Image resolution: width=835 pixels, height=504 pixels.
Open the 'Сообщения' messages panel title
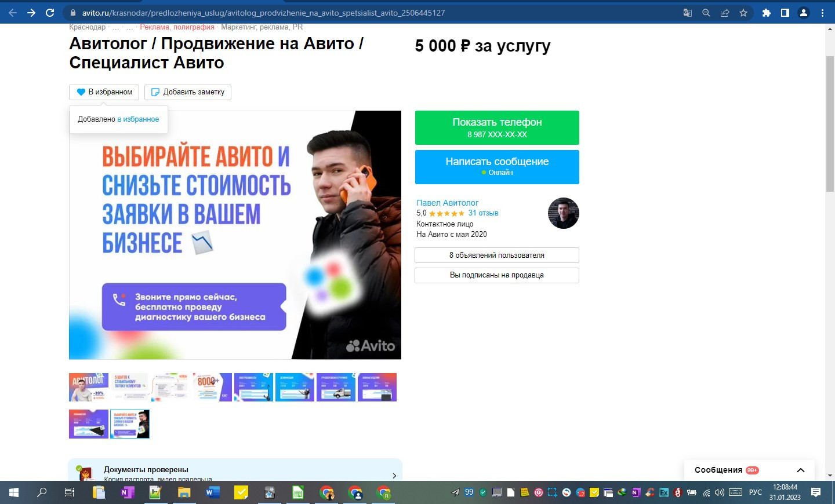[x=718, y=470]
